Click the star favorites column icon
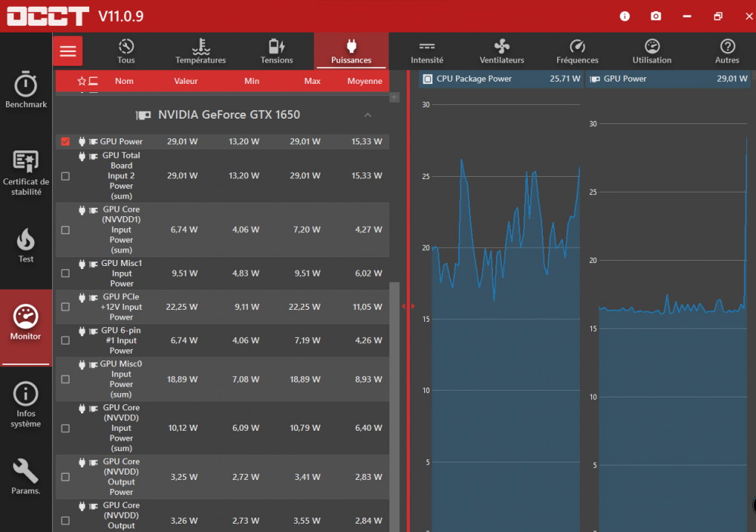Viewport: 756px width, 532px height. [82, 81]
